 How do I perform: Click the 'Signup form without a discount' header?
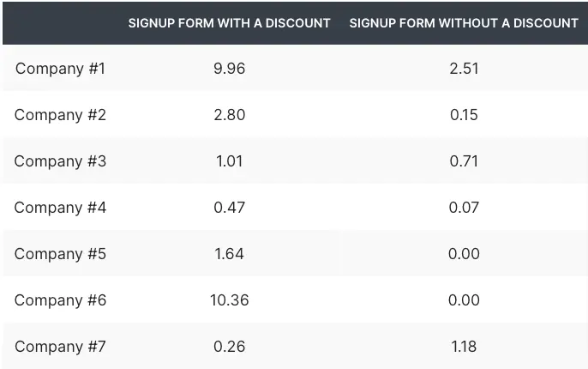464,23
